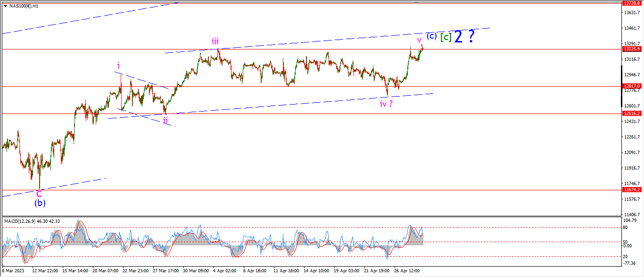Select the large blue '2 ?' label
The height and width of the screenshot is (277, 644).
coord(464,37)
